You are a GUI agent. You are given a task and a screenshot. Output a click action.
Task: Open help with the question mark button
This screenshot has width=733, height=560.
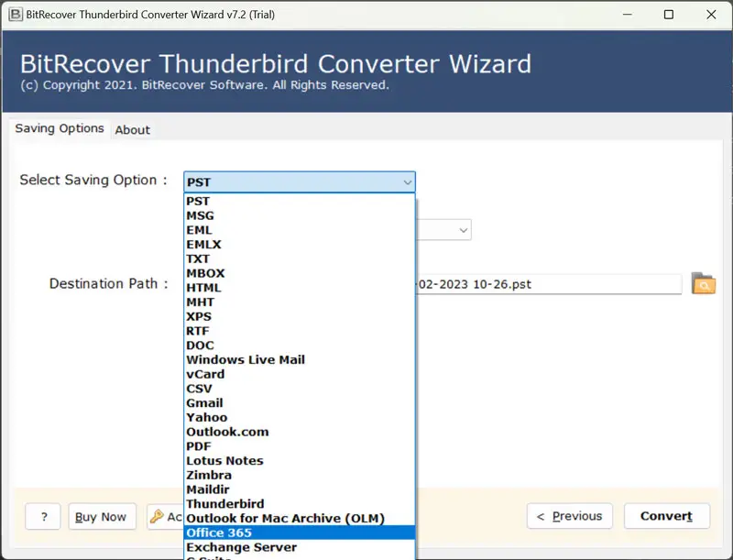point(43,517)
